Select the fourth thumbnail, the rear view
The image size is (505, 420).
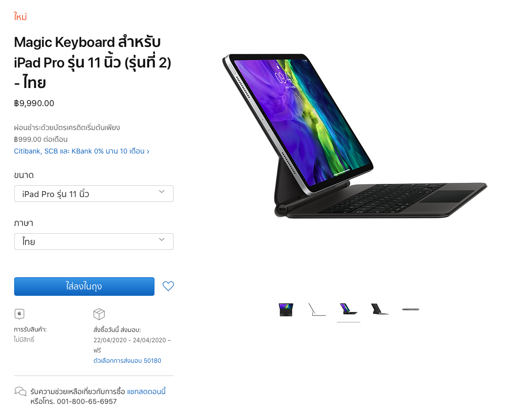(x=379, y=309)
